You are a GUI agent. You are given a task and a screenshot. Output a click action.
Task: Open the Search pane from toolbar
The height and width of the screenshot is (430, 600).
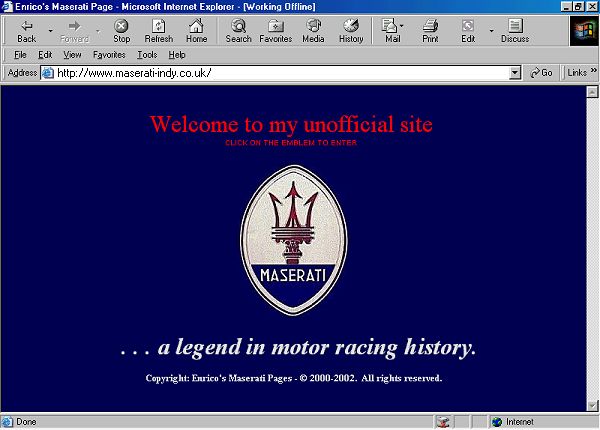(238, 31)
